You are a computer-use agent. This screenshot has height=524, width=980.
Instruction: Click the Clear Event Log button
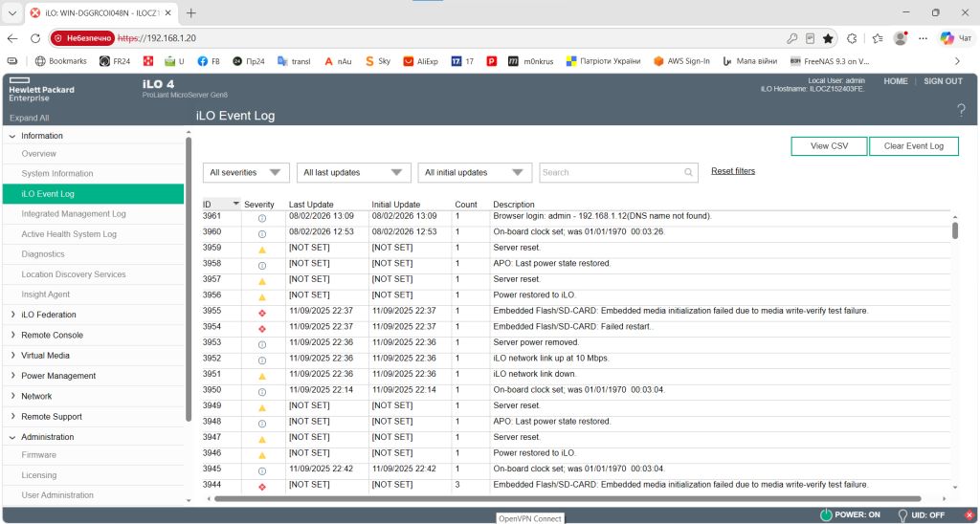coord(913,146)
